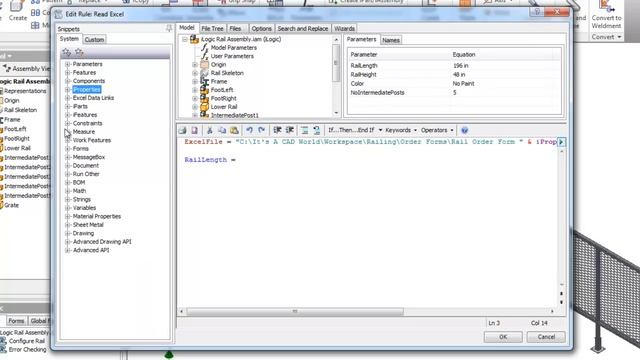The height and width of the screenshot is (360, 640).
Task: Select the Properties snippet category
Action: coord(87,89)
